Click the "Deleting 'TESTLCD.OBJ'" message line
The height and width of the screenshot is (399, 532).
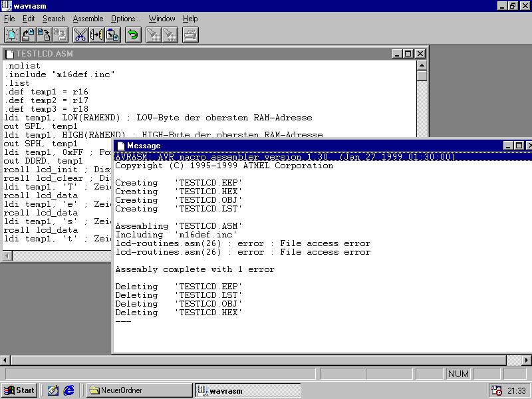click(179, 304)
